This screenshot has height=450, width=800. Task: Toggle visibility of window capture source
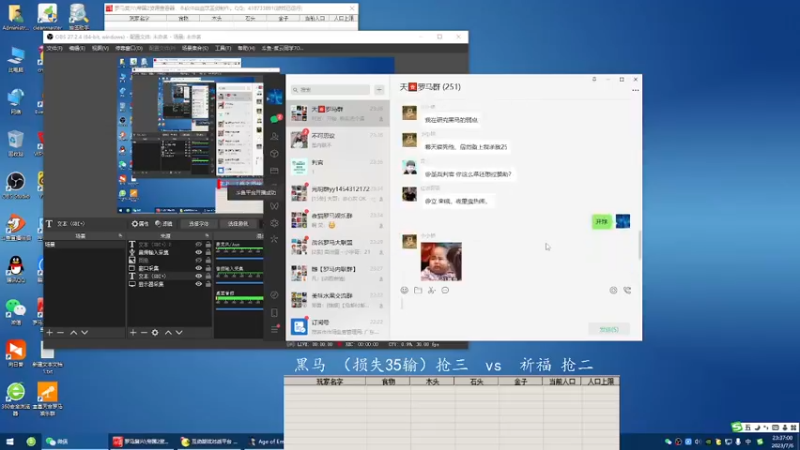tap(198, 268)
